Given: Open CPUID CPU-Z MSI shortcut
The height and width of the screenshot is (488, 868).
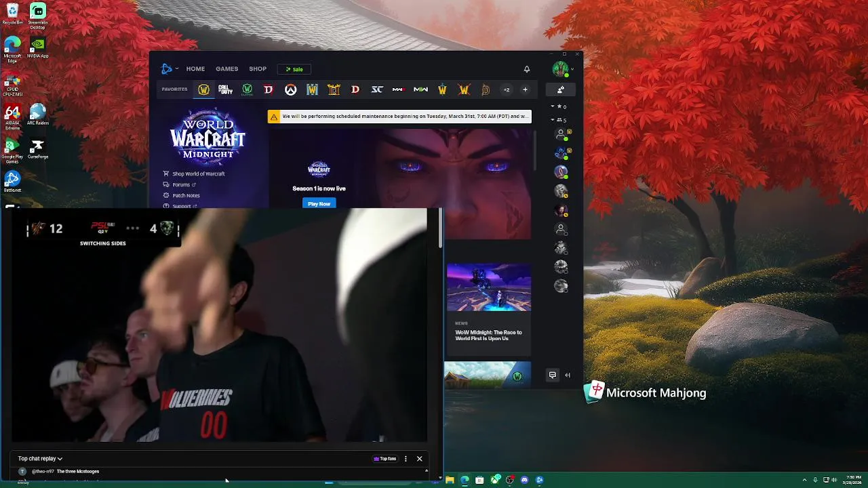Looking at the screenshot, I should pyautogui.click(x=12, y=84).
